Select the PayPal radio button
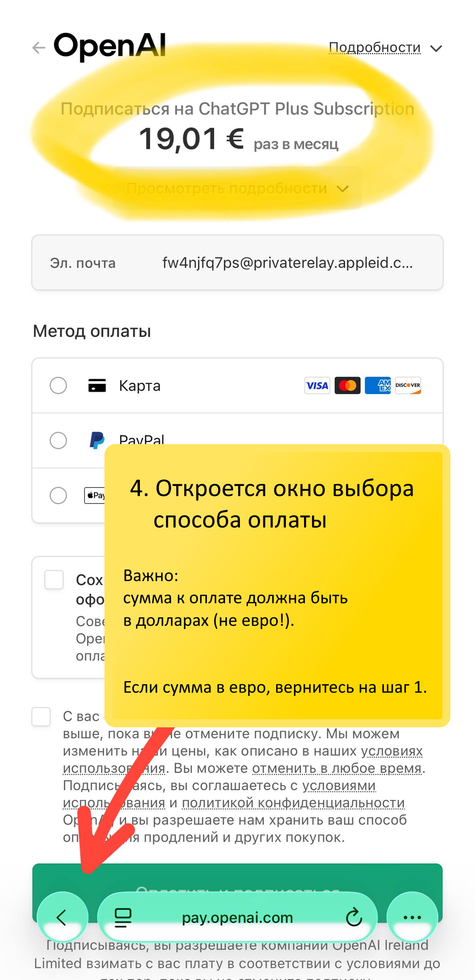 pyautogui.click(x=58, y=440)
